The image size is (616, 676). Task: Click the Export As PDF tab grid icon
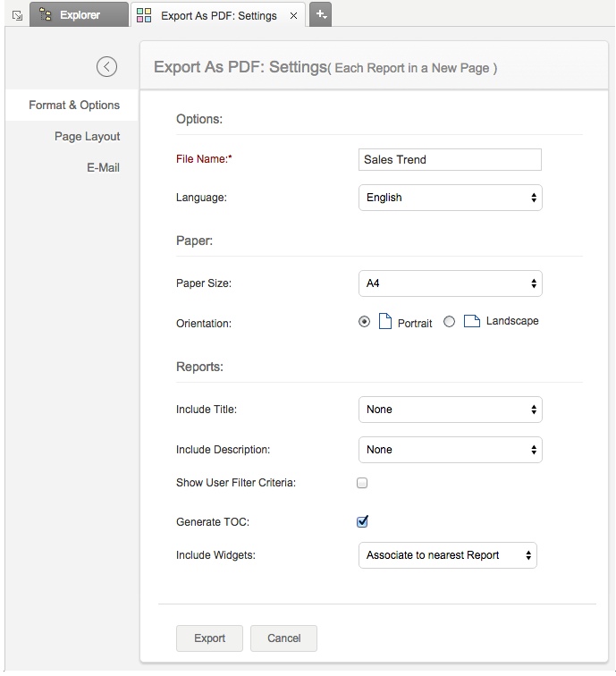click(144, 15)
